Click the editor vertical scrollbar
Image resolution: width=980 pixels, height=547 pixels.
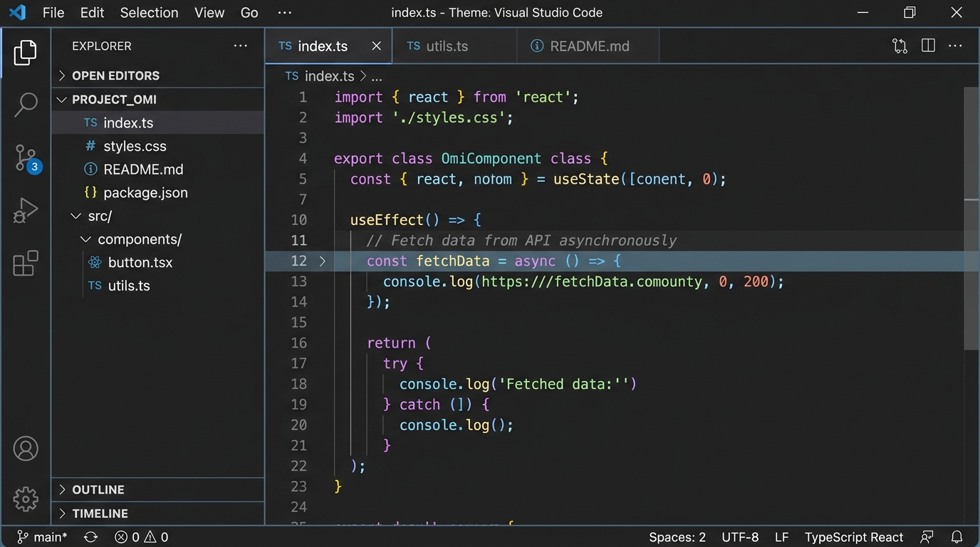point(971,217)
